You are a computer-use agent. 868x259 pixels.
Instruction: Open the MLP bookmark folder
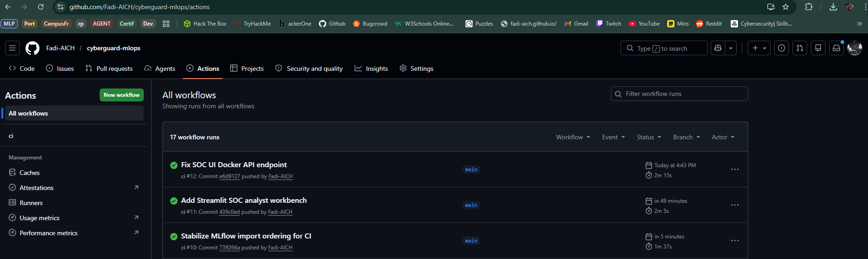click(x=9, y=24)
